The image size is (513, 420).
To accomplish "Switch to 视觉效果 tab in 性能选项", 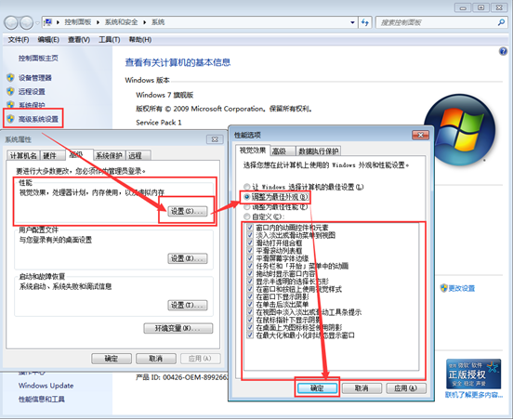I will tap(253, 151).
